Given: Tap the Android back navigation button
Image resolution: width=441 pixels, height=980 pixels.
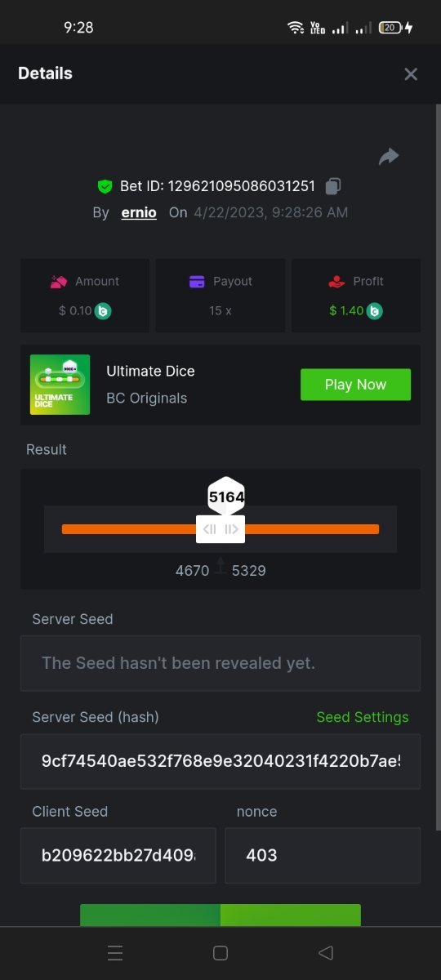Looking at the screenshot, I should coord(326,953).
